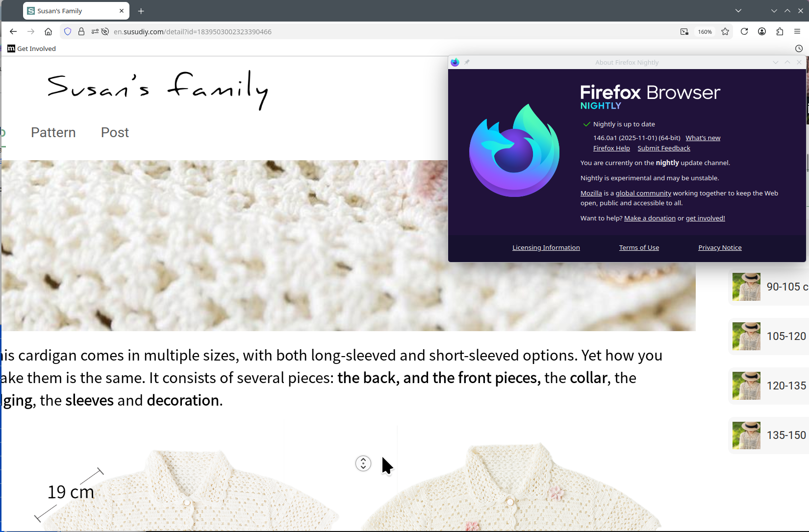Go back to the previous page

pyautogui.click(x=13, y=32)
